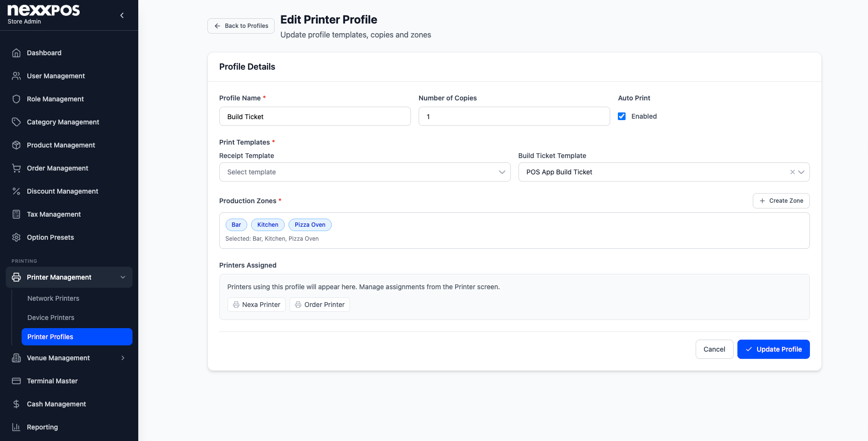Screen dimensions: 868x441
Task: Click the Order Management cart icon
Action: (16, 168)
